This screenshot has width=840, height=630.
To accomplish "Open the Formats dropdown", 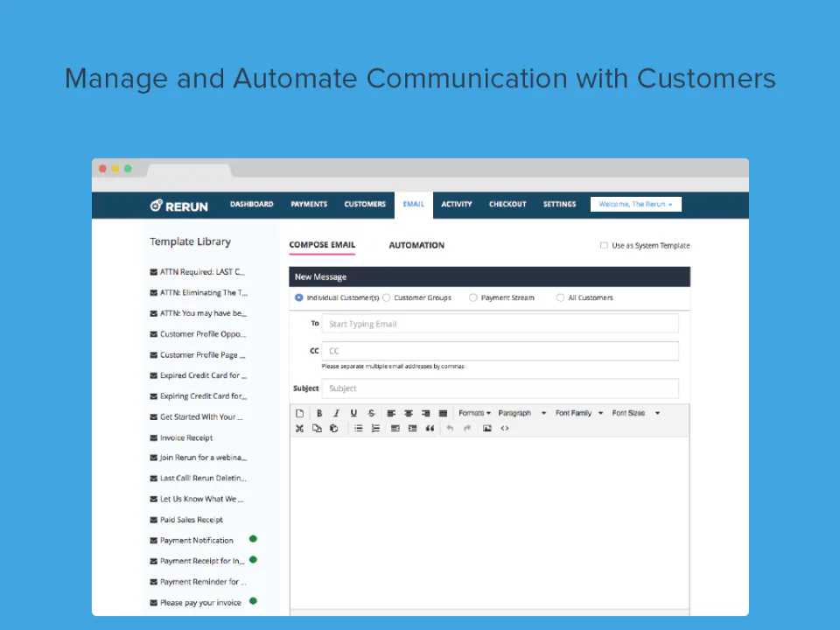I will click(474, 413).
